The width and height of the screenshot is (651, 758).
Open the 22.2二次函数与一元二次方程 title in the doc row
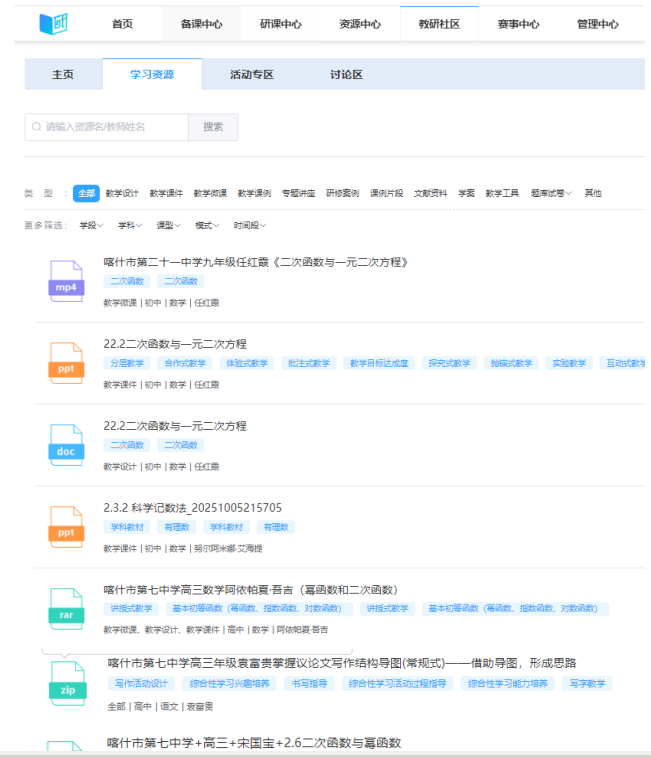[x=175, y=426]
